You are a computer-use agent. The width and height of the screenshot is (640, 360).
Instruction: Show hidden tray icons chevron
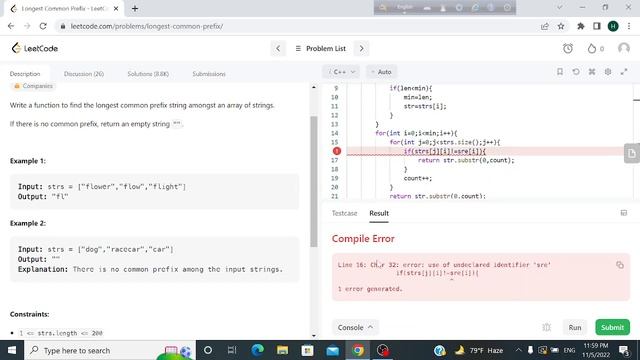tap(518, 350)
